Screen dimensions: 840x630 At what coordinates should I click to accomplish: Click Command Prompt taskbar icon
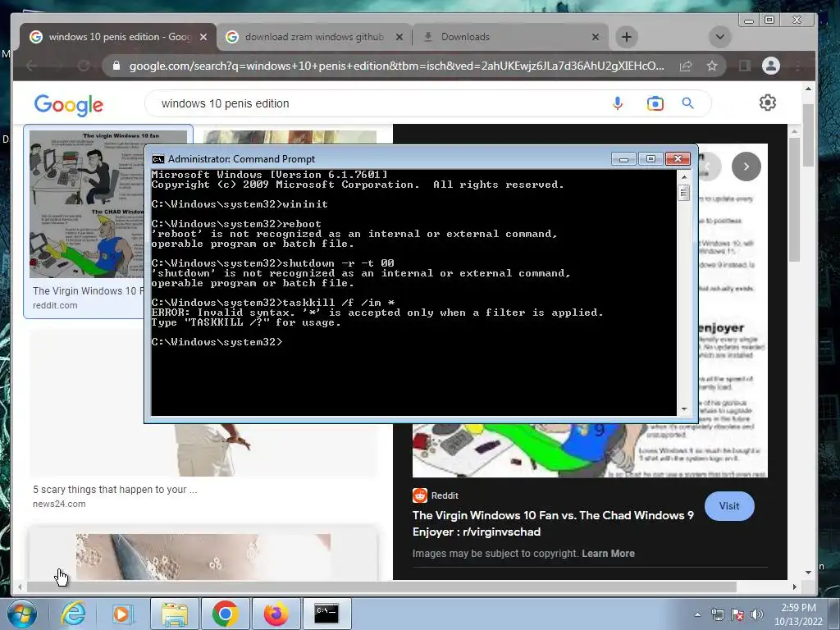[326, 614]
